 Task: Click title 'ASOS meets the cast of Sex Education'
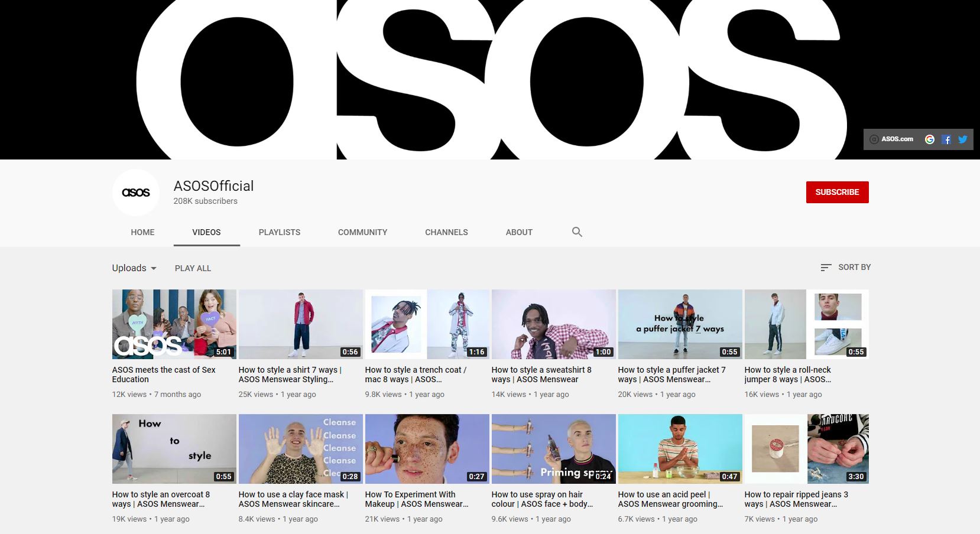(x=164, y=375)
